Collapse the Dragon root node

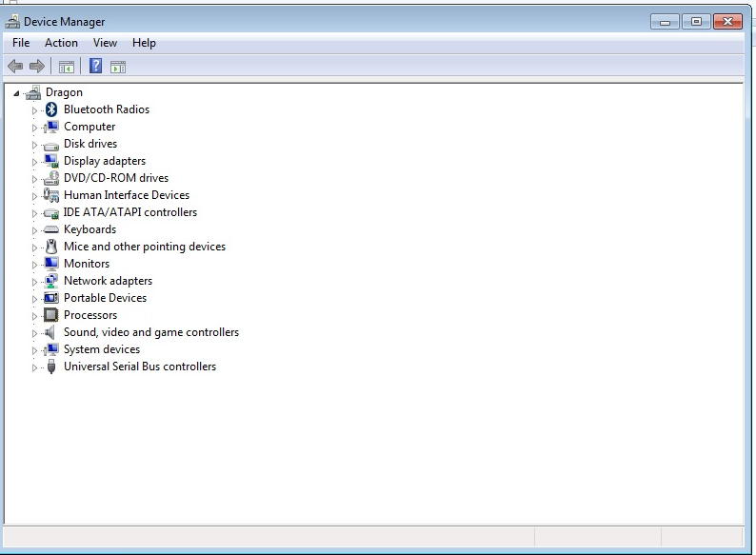16,93
